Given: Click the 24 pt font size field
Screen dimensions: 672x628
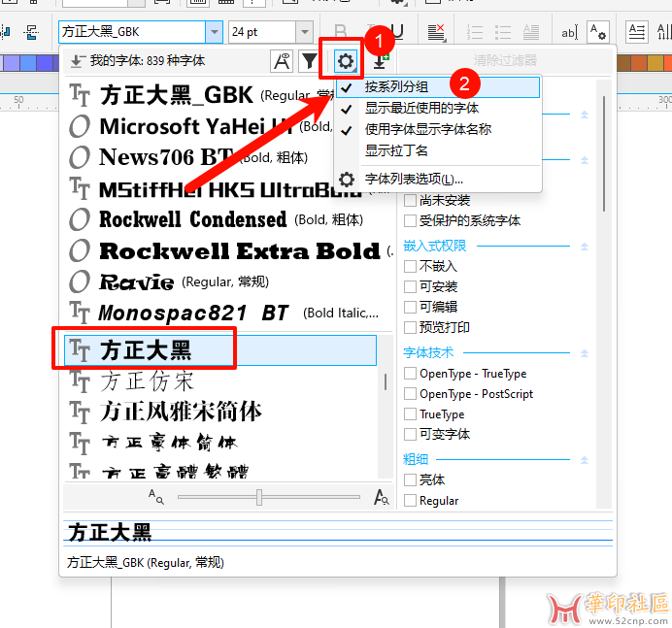Looking at the screenshot, I should pos(262,32).
